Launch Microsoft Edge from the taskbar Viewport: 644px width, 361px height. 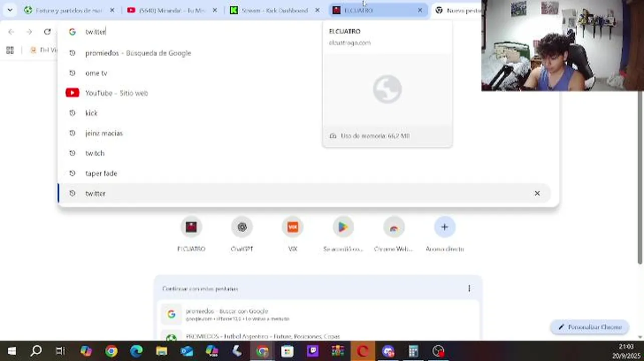click(x=136, y=351)
